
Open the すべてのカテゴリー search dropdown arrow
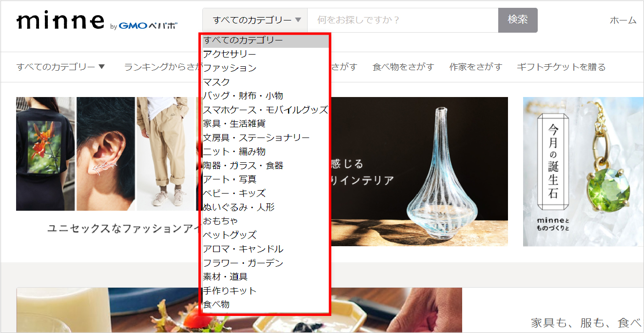pyautogui.click(x=298, y=20)
